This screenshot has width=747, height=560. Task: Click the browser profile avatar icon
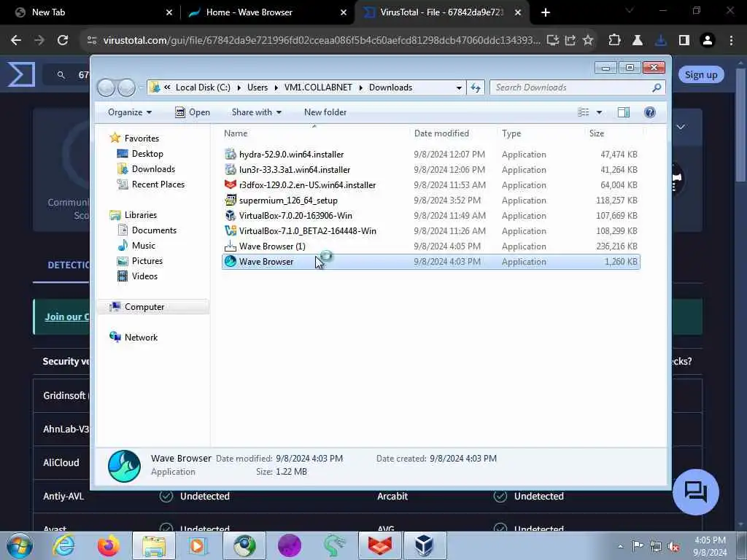click(708, 40)
